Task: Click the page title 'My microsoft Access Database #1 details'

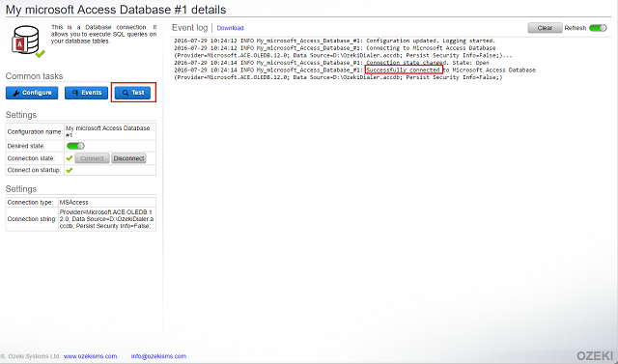Action: (x=116, y=9)
